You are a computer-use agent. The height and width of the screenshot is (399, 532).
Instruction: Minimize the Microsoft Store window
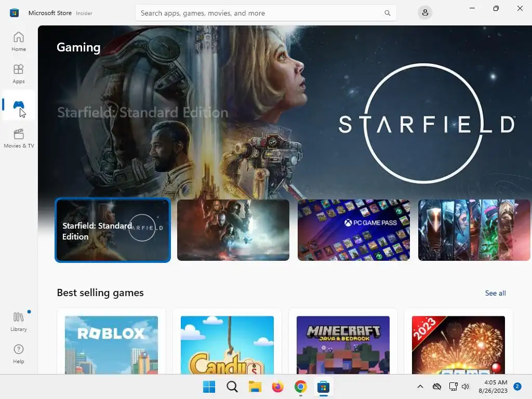point(472,8)
